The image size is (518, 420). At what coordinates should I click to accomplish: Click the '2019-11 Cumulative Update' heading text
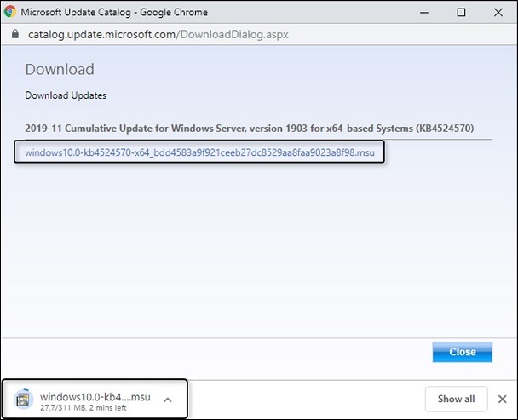[250, 129]
